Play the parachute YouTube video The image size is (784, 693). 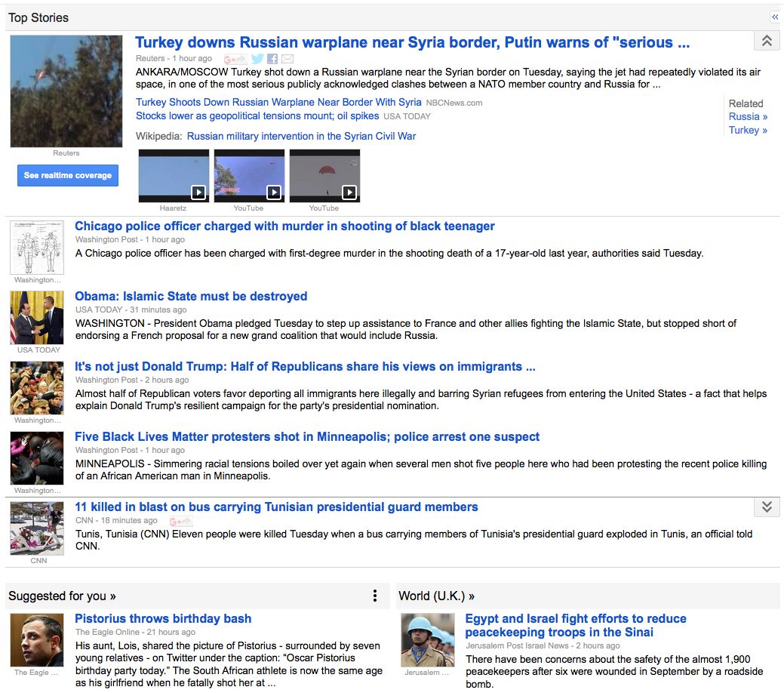pyautogui.click(x=324, y=176)
